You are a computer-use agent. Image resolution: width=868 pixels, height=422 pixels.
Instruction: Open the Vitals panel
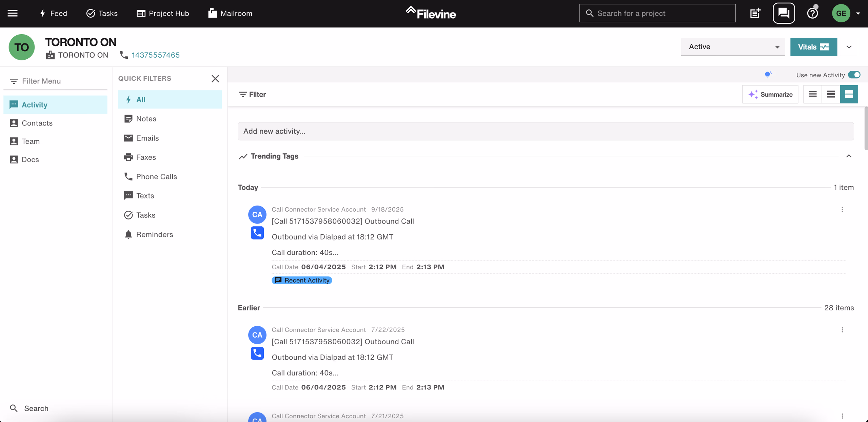813,47
